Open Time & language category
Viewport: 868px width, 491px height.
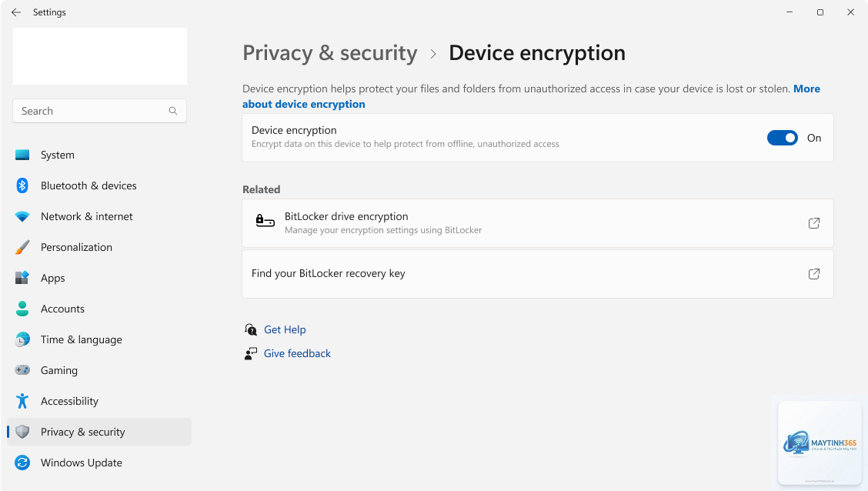click(99, 339)
